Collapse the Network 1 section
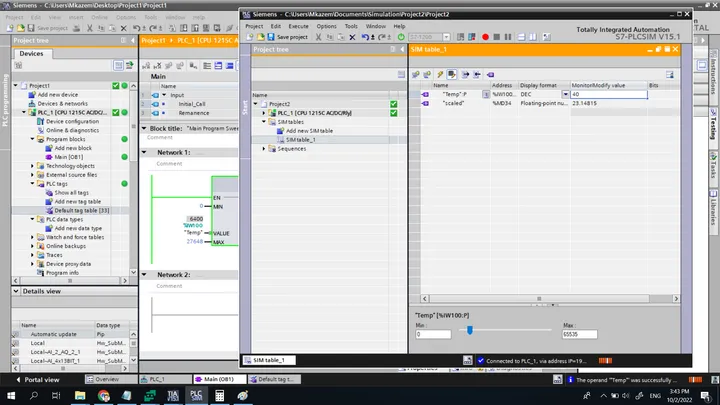Image resolution: width=720 pixels, height=405 pixels. tap(144, 152)
